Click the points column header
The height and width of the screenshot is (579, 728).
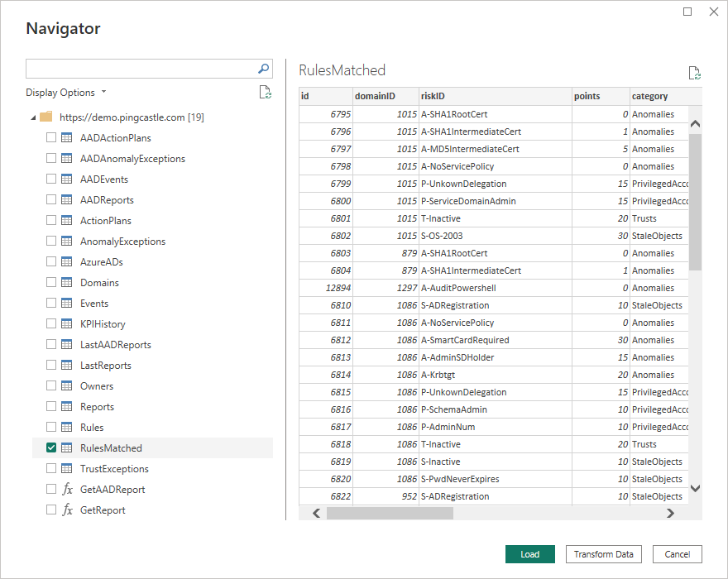(601, 96)
